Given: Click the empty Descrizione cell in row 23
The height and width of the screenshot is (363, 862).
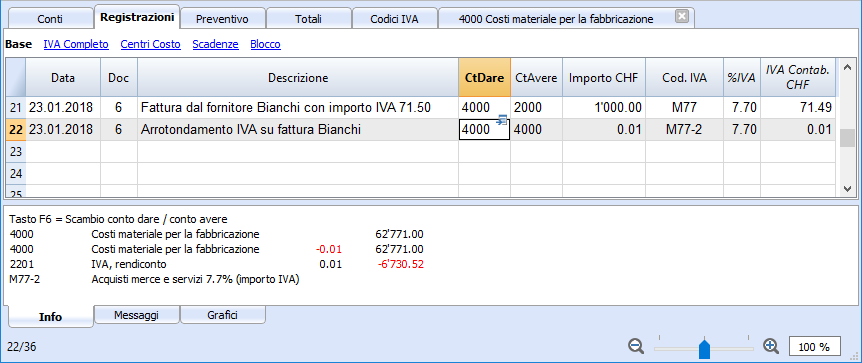Looking at the screenshot, I should click(298, 152).
